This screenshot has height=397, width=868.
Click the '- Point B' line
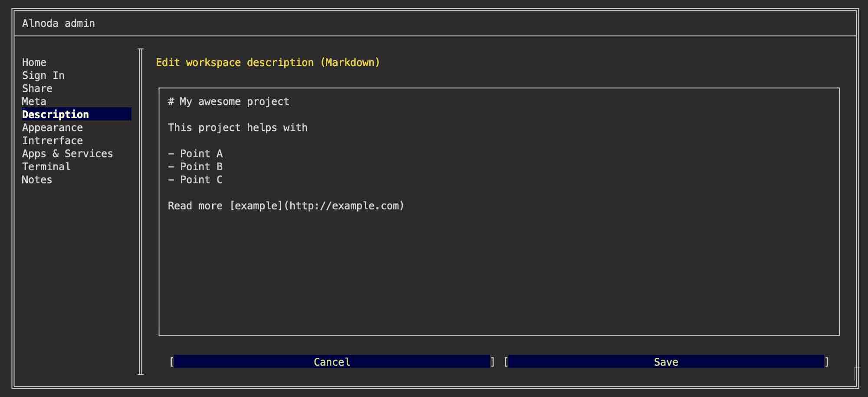(195, 167)
